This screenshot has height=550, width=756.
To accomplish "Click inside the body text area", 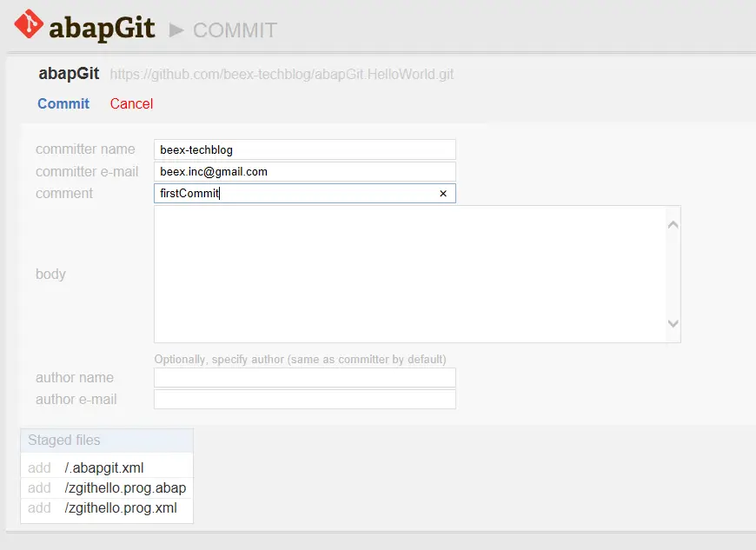I will point(410,275).
